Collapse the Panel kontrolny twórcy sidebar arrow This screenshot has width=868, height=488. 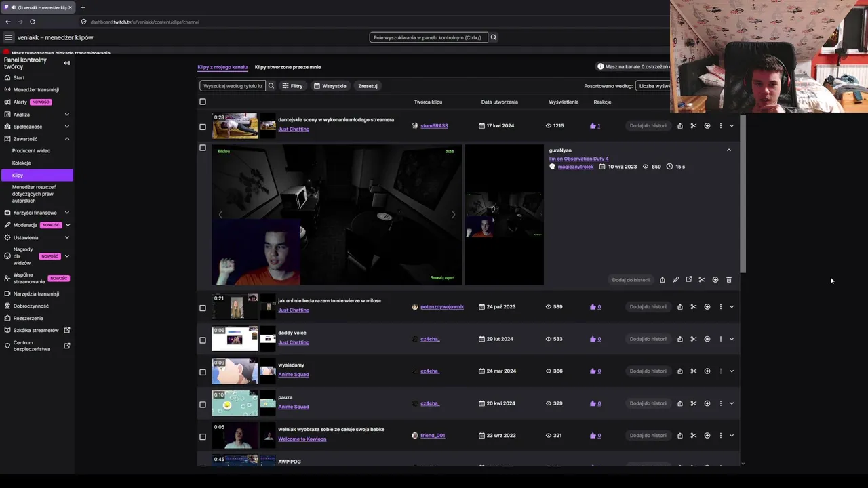[x=66, y=63]
